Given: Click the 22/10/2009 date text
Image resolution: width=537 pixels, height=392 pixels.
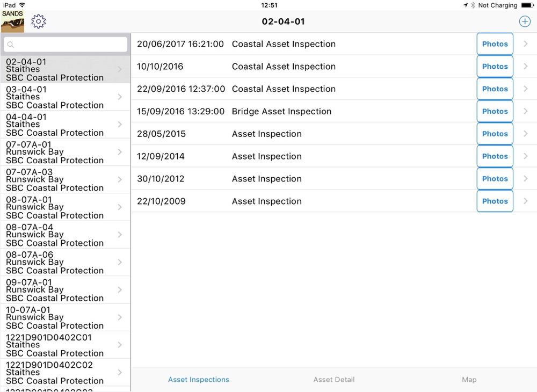Looking at the screenshot, I should pos(161,201).
